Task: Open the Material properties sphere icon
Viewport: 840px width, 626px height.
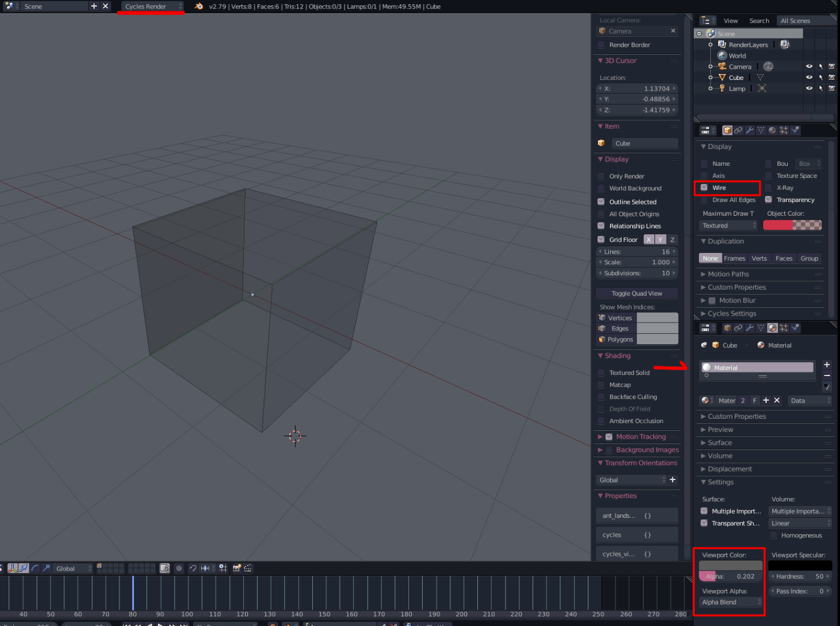Action: [772, 327]
